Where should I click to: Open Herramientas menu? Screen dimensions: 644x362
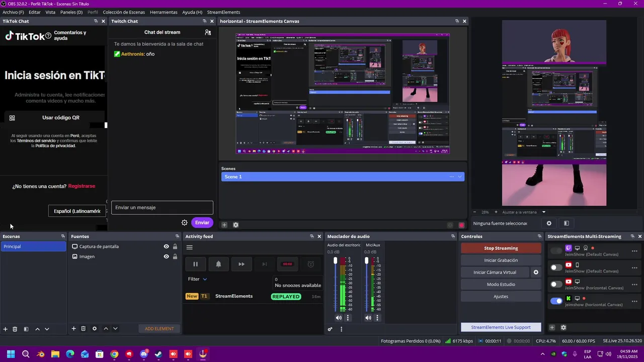(x=164, y=12)
